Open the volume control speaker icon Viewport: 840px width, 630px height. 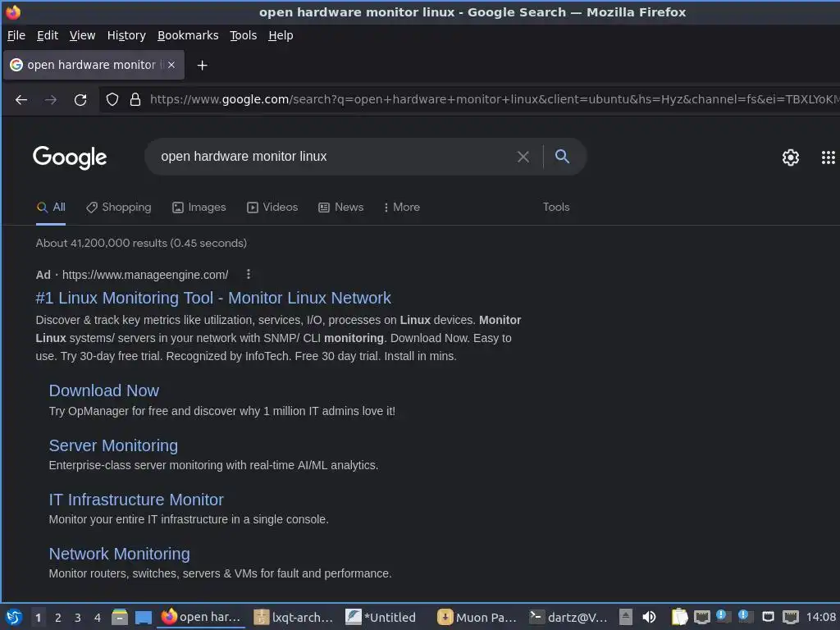pos(649,617)
